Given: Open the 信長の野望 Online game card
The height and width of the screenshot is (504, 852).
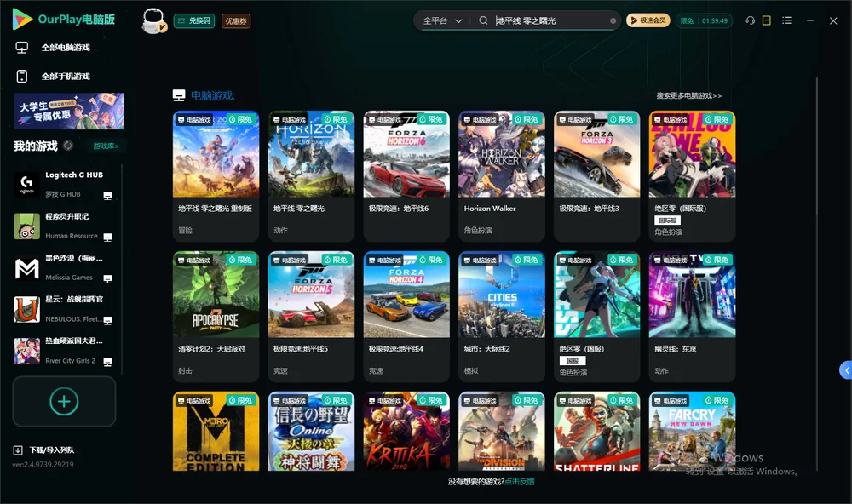Looking at the screenshot, I should [311, 432].
